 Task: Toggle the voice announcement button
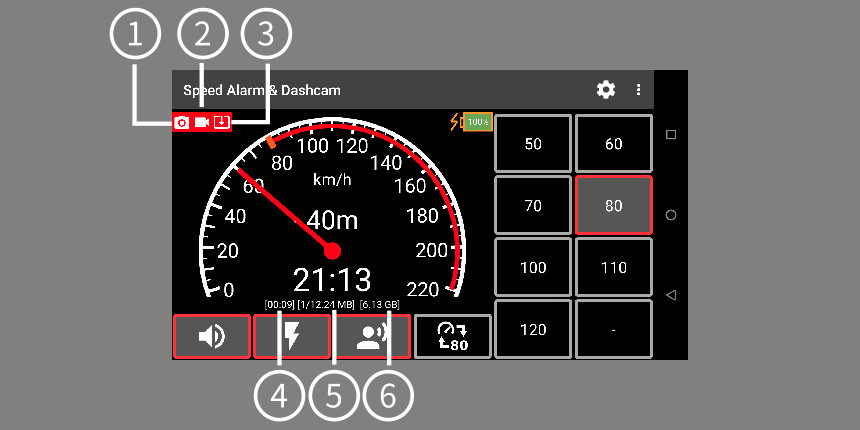point(372,337)
